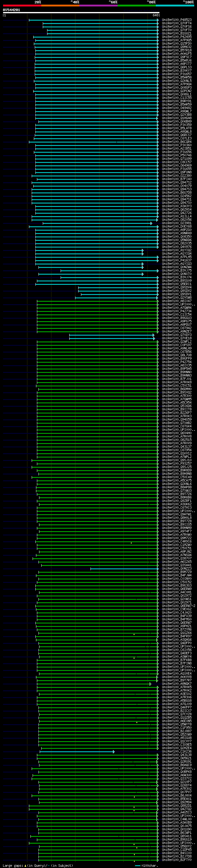Click the 648 query end position label

(155, 15)
